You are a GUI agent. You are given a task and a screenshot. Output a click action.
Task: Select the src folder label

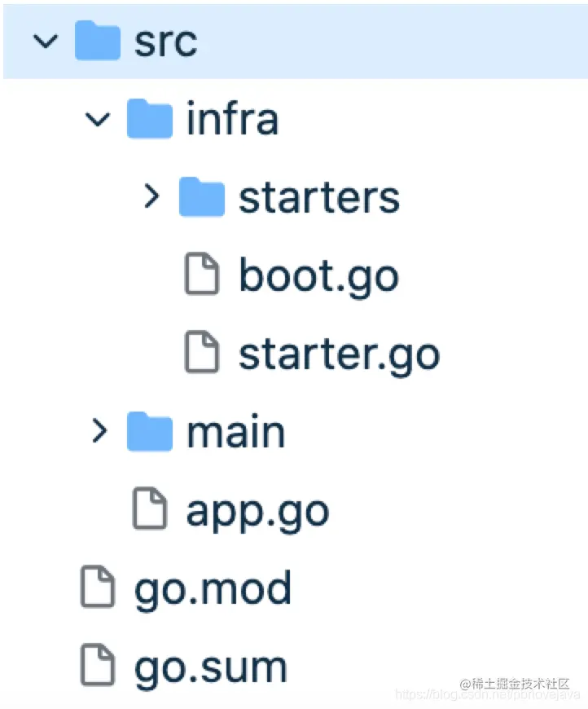coord(166,41)
